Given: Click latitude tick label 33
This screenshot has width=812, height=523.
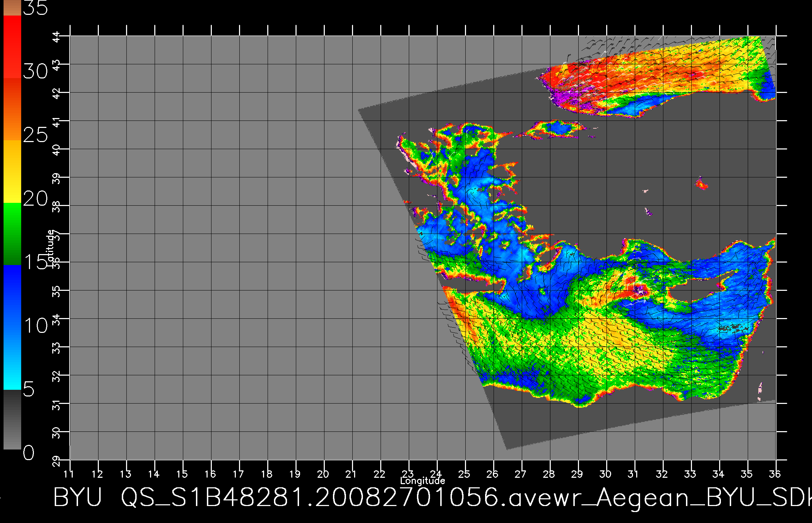Looking at the screenshot, I should 56,348.
